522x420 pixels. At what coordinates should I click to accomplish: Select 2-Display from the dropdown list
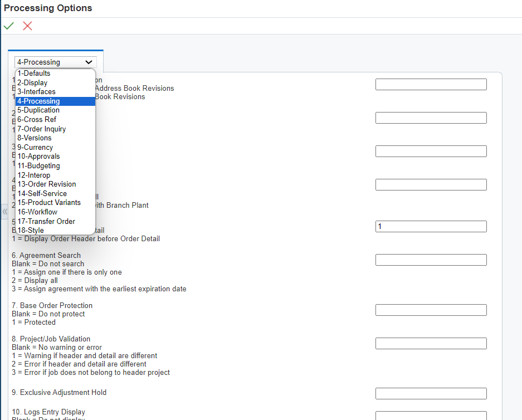coord(32,82)
